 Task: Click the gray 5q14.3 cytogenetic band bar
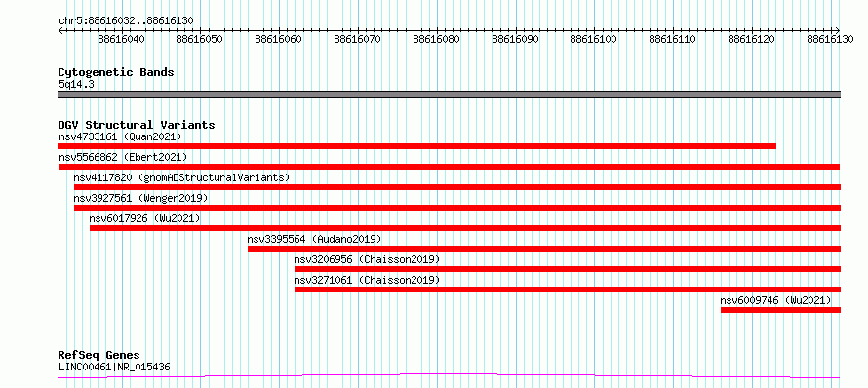pyautogui.click(x=449, y=95)
